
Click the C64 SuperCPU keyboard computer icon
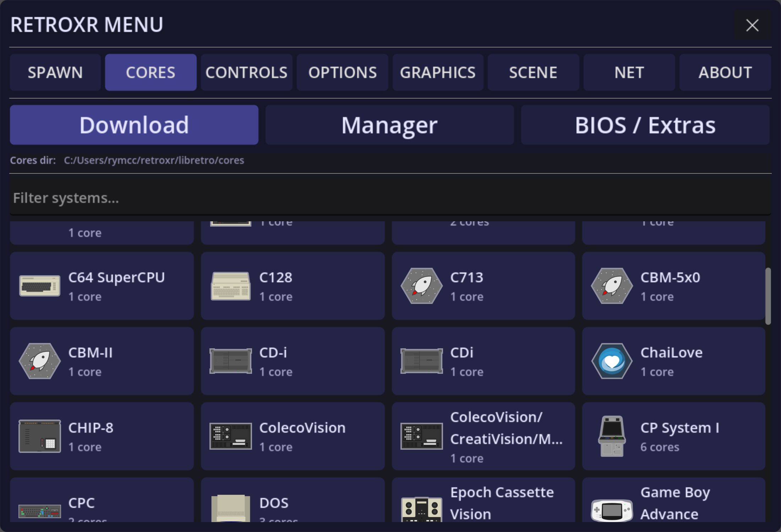coord(39,286)
